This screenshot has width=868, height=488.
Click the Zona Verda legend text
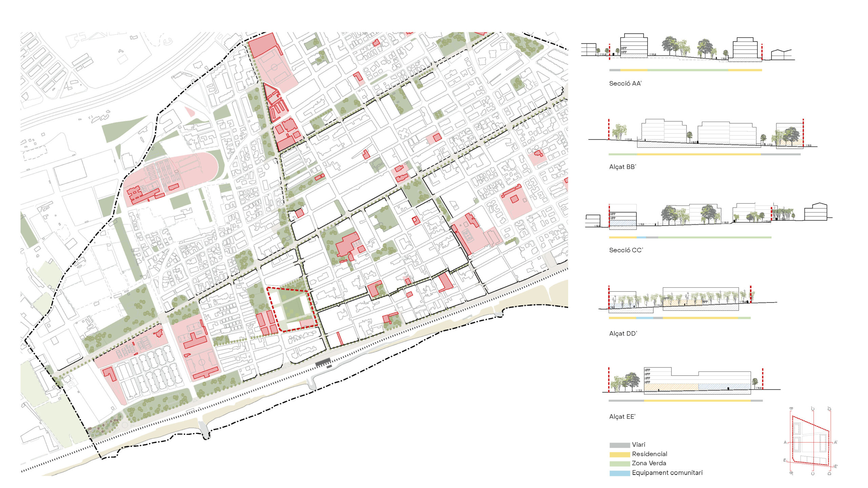(x=649, y=463)
